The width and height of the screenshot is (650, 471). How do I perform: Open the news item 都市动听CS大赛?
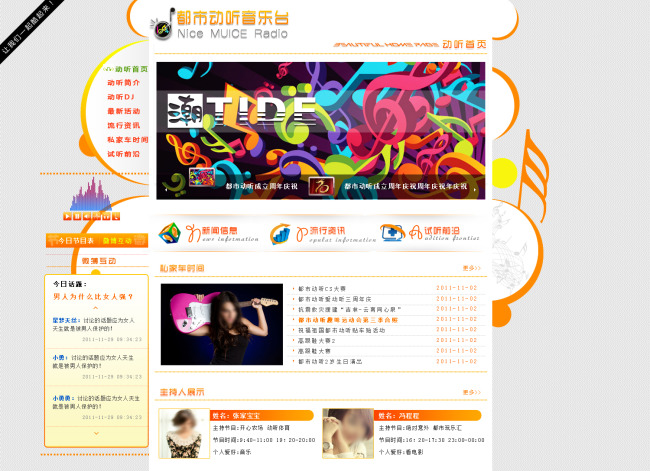pos(322,289)
